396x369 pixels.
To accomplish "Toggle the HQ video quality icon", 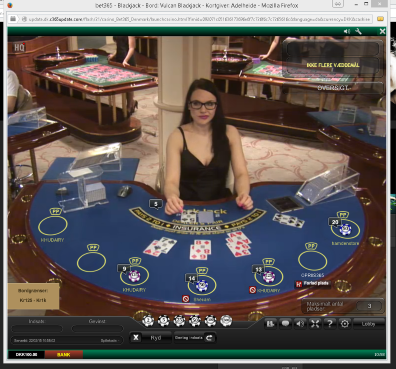I will click(x=19, y=47).
